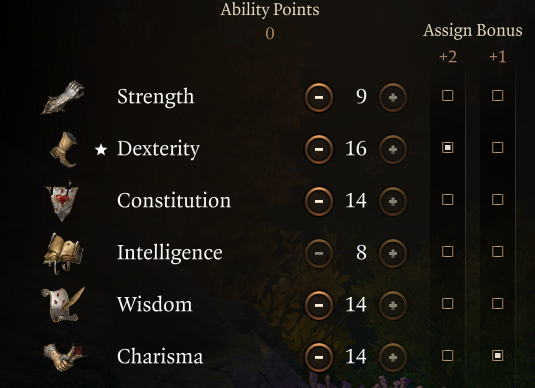Increase Intelligence with the plus button
Screen dimensions: 535x388
pos(393,253)
